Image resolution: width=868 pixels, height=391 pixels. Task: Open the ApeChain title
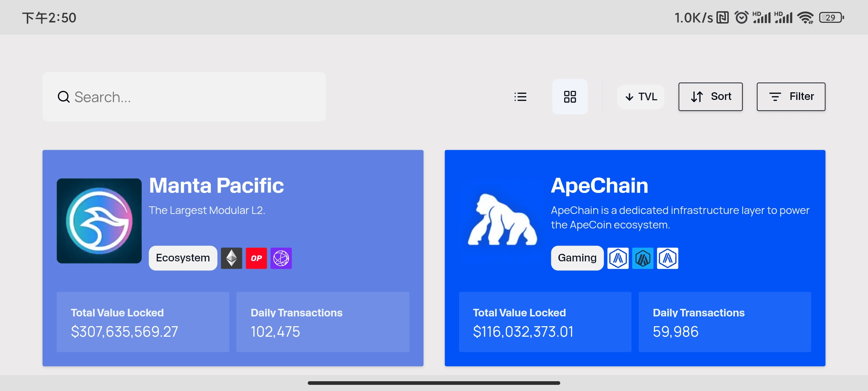click(x=600, y=185)
